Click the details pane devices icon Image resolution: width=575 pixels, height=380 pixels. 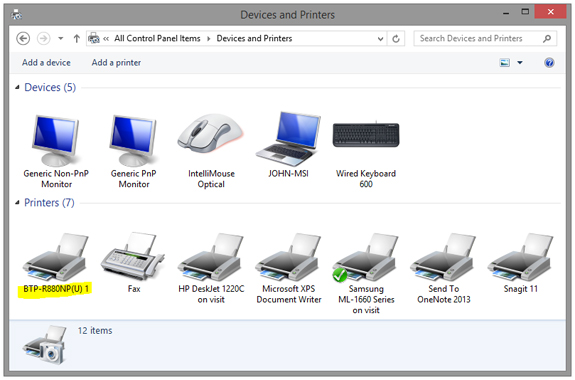[x=44, y=345]
